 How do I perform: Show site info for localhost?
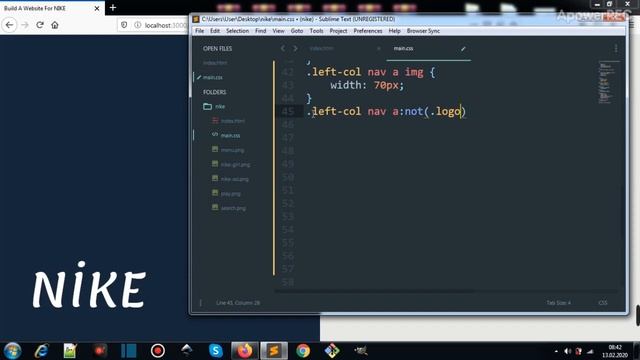[138, 25]
